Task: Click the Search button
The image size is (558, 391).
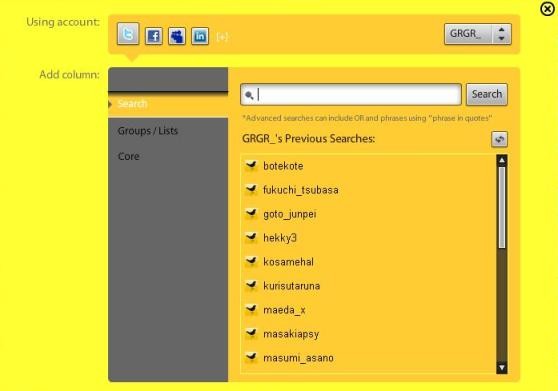Action: [487, 94]
